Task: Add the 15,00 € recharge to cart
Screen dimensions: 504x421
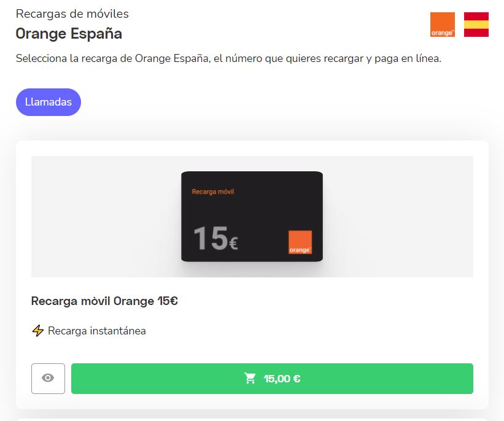Action: coord(272,379)
